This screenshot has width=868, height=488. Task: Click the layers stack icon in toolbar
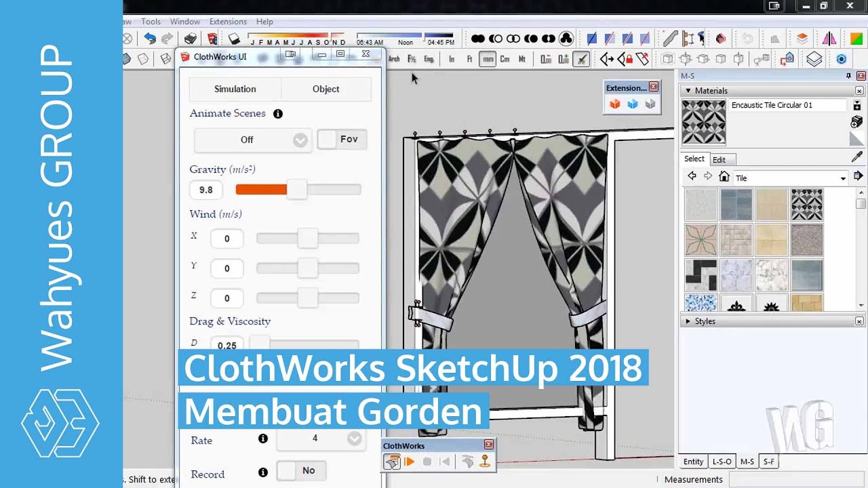[x=814, y=59]
